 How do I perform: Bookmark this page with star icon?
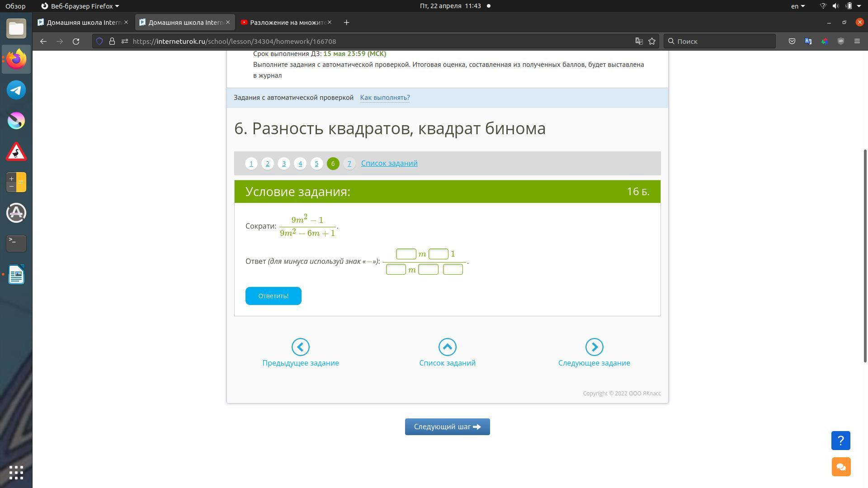[652, 41]
